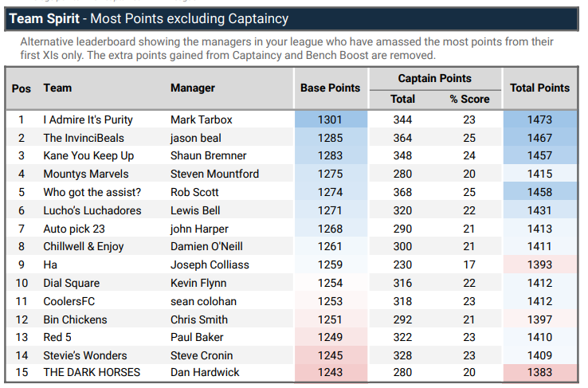588x388 pixels.
Task: Click Joseph Colliass's captain total of 230
Action: click(x=402, y=265)
